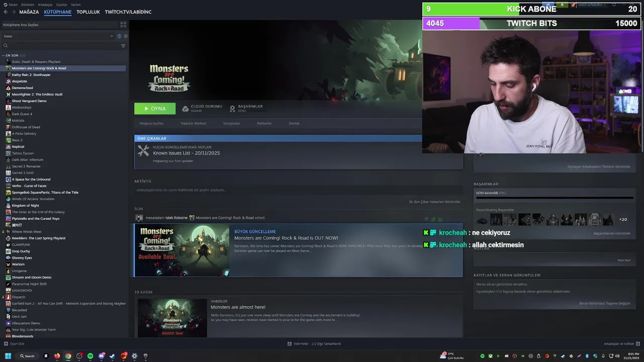
Task: View Oynayan Arkadaşların Tümünü Görüntüle
Action: tap(599, 166)
